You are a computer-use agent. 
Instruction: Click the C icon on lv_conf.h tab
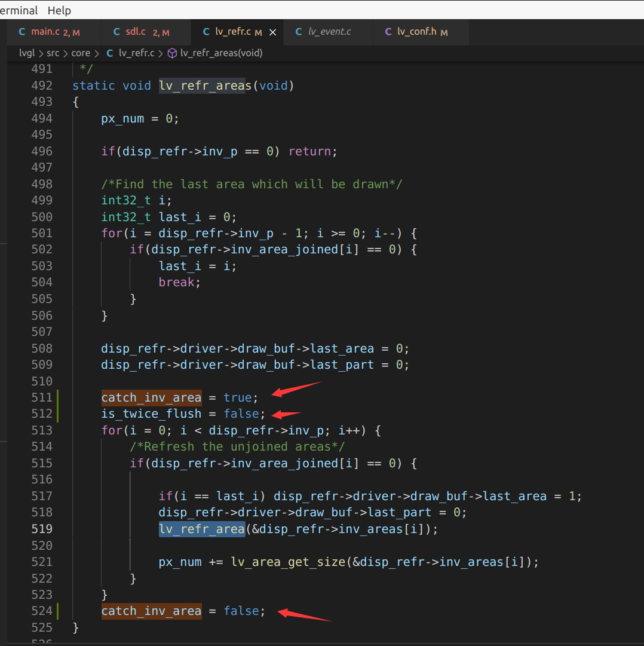pyautogui.click(x=388, y=32)
